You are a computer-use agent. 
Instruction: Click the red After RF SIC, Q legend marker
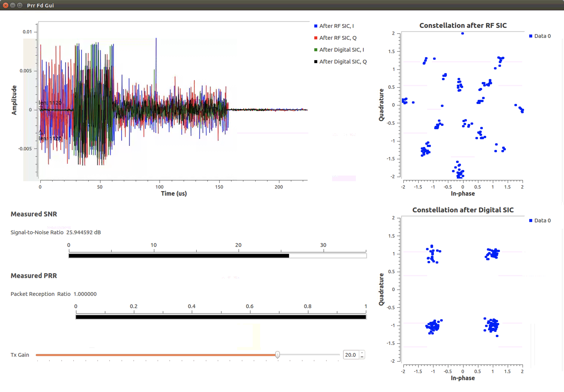point(316,38)
